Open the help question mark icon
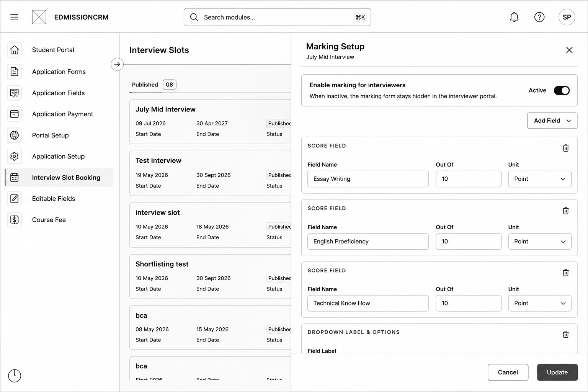This screenshot has width=588, height=392. coord(539,17)
